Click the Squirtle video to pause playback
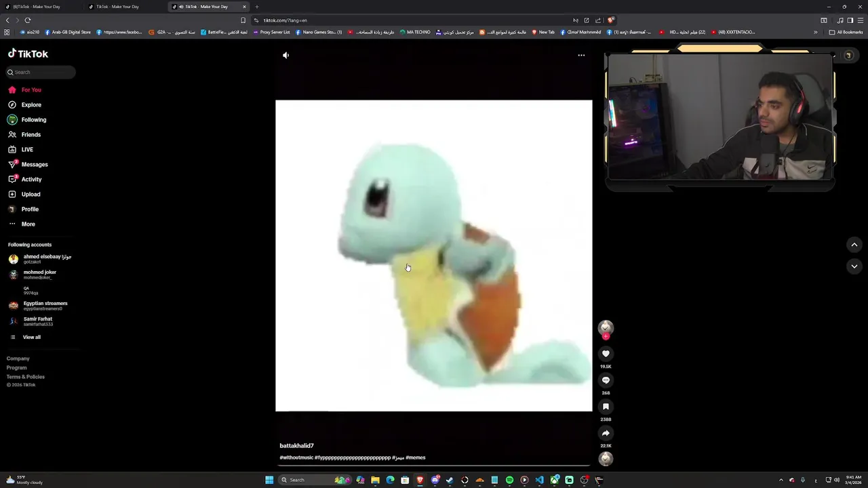 434,256
